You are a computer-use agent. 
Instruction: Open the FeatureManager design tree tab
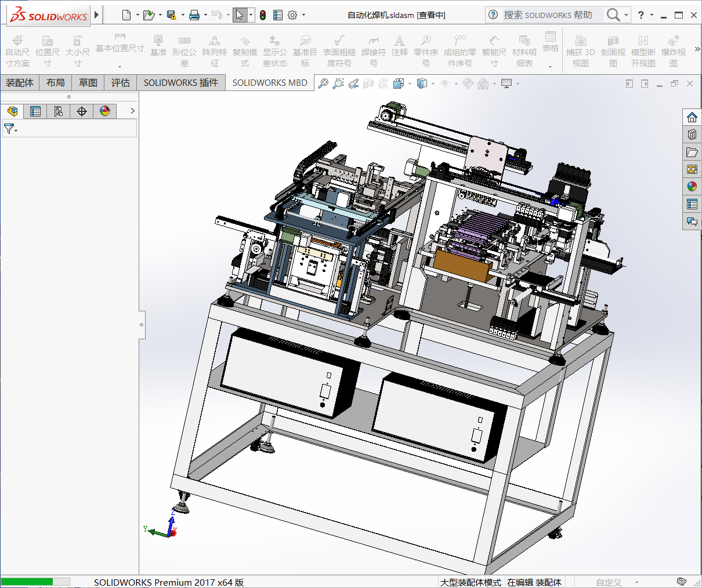tap(12, 111)
